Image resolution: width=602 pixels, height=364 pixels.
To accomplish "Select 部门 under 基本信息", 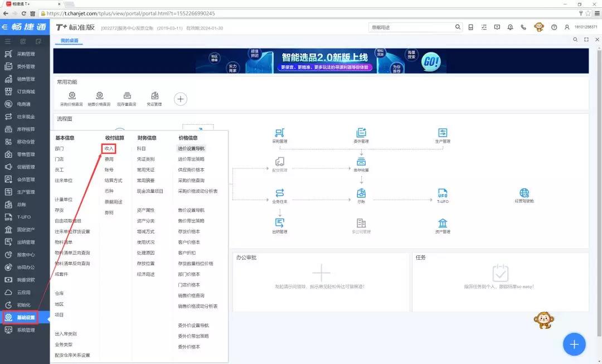I will (59, 149).
